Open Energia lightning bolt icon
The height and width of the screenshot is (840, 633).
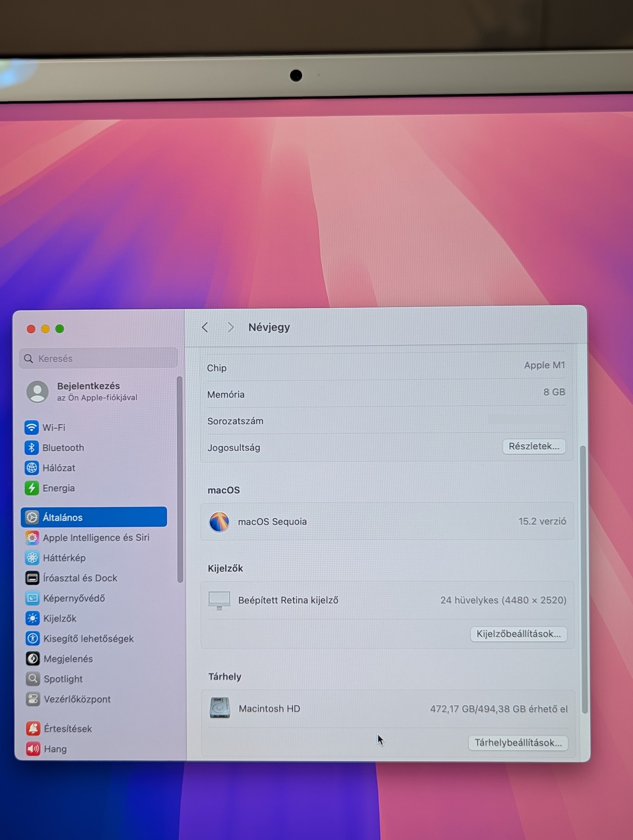tap(31, 488)
